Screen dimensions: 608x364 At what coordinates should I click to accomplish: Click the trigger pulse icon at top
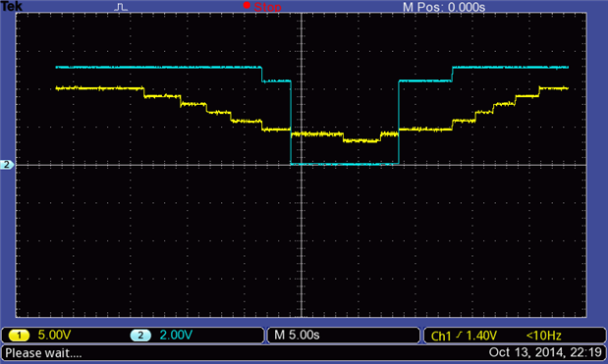(x=121, y=7)
